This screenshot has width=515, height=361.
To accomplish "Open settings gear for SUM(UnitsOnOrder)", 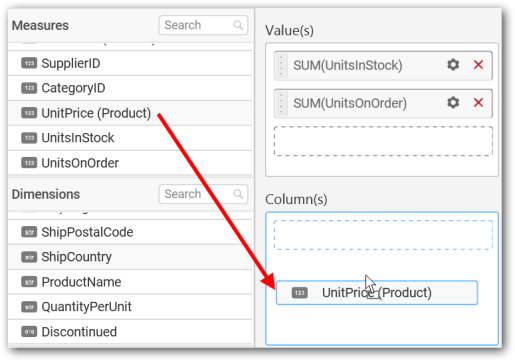I will click(x=453, y=102).
